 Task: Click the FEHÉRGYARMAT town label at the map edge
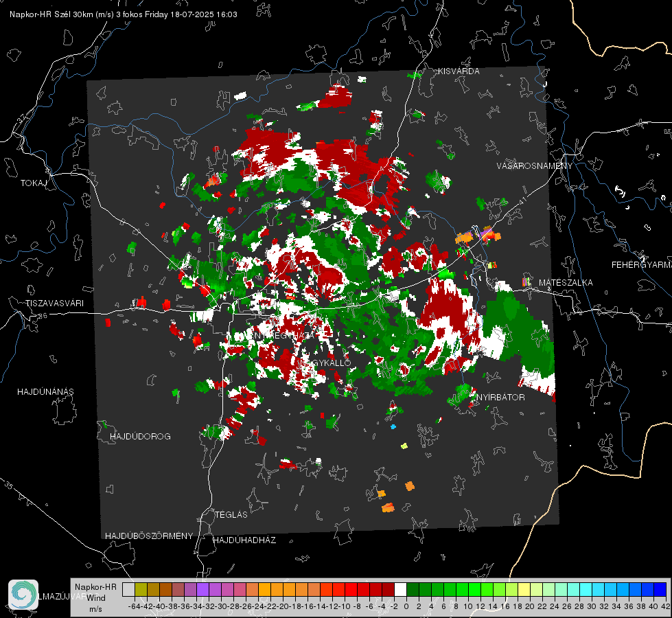(642, 265)
